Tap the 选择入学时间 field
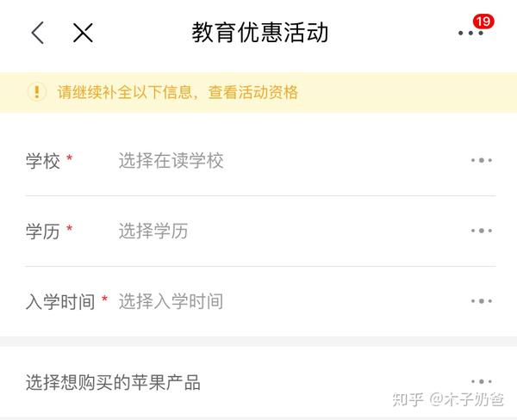 [x=171, y=301]
